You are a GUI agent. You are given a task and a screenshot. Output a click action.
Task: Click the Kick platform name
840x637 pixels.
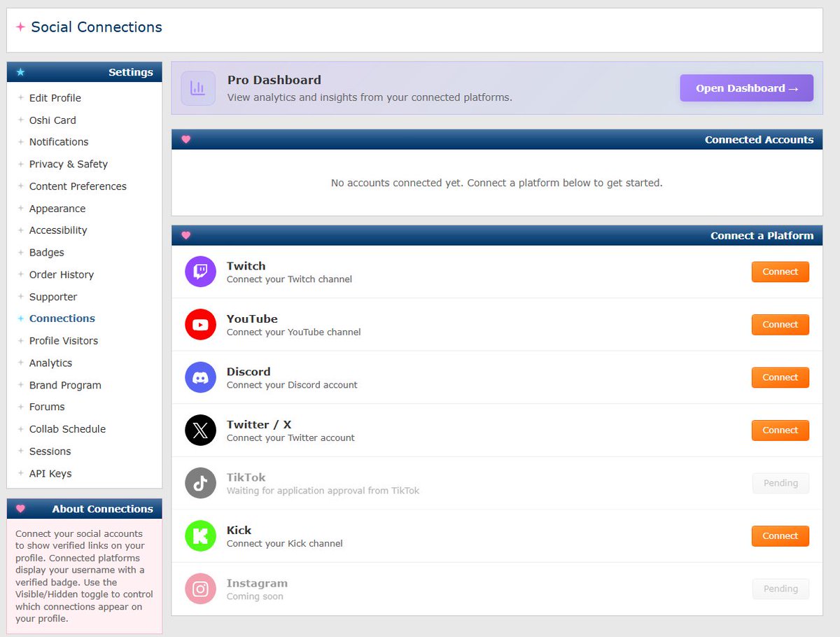(239, 531)
